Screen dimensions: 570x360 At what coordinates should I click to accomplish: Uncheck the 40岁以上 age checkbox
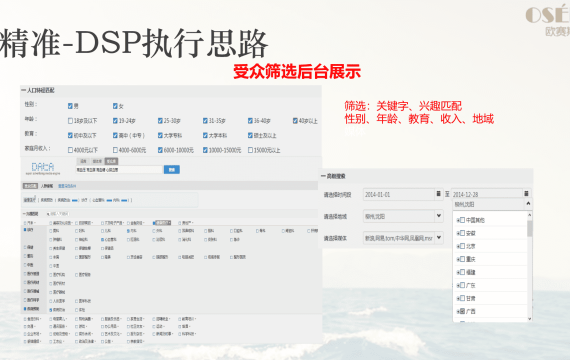pos(295,121)
